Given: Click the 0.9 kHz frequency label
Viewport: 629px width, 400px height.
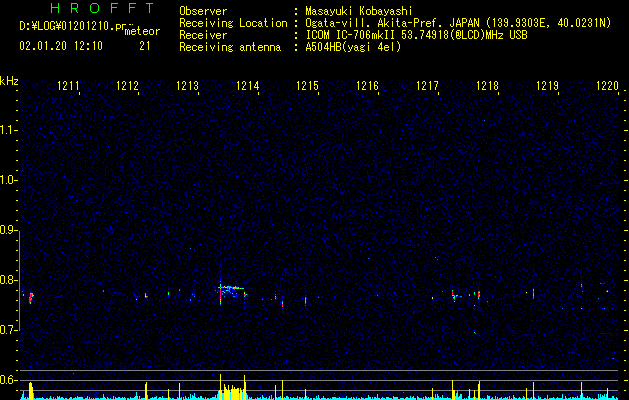Looking at the screenshot, I should tap(7, 230).
